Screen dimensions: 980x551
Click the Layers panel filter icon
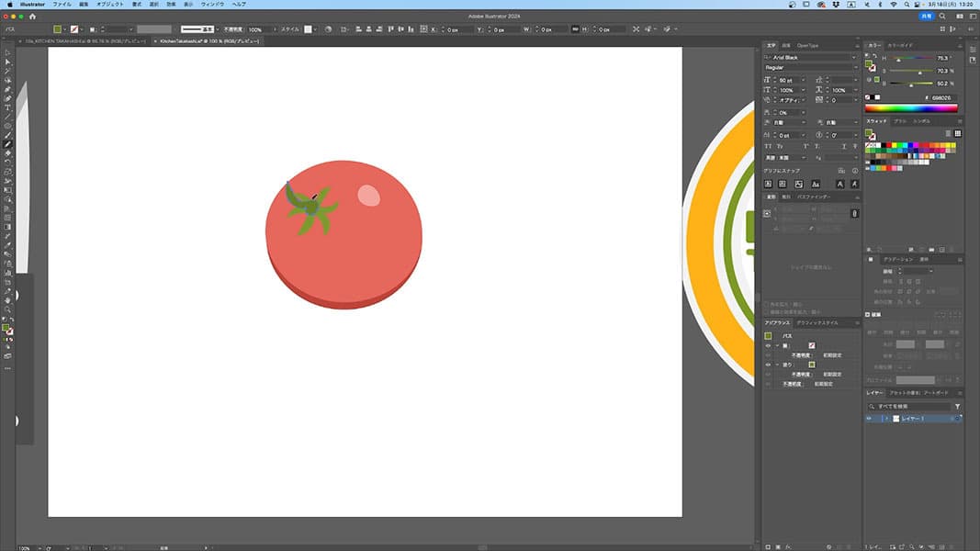click(957, 406)
